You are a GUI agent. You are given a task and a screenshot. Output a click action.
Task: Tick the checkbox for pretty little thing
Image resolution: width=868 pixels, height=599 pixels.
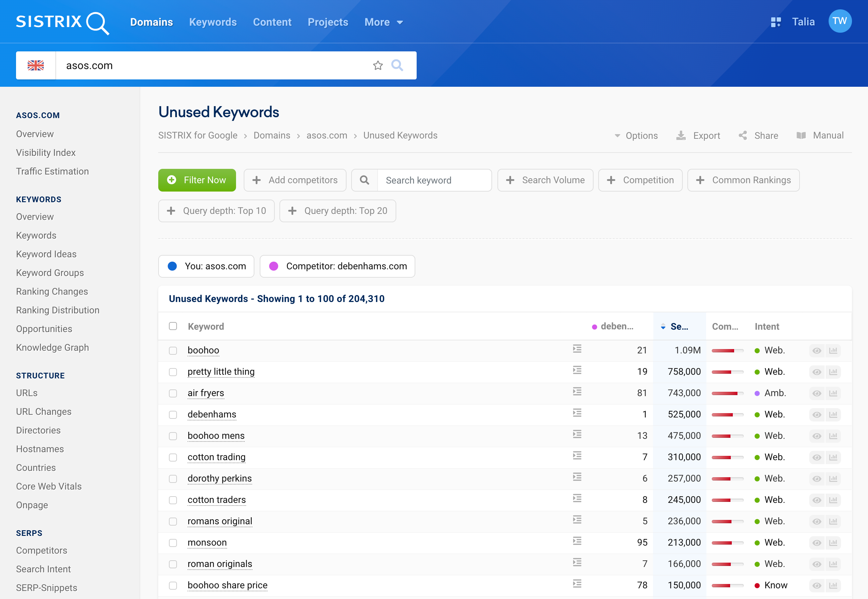pos(173,372)
